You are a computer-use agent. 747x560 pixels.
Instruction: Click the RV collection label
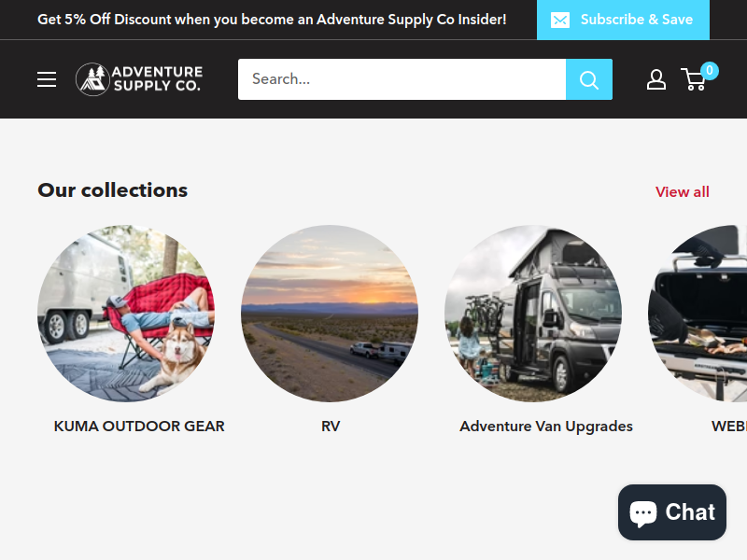[x=331, y=427]
